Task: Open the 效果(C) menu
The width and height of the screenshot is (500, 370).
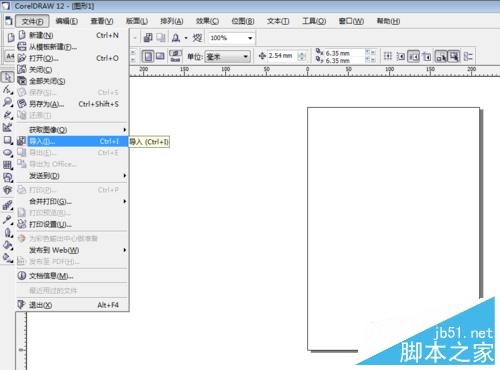Action: pos(207,21)
